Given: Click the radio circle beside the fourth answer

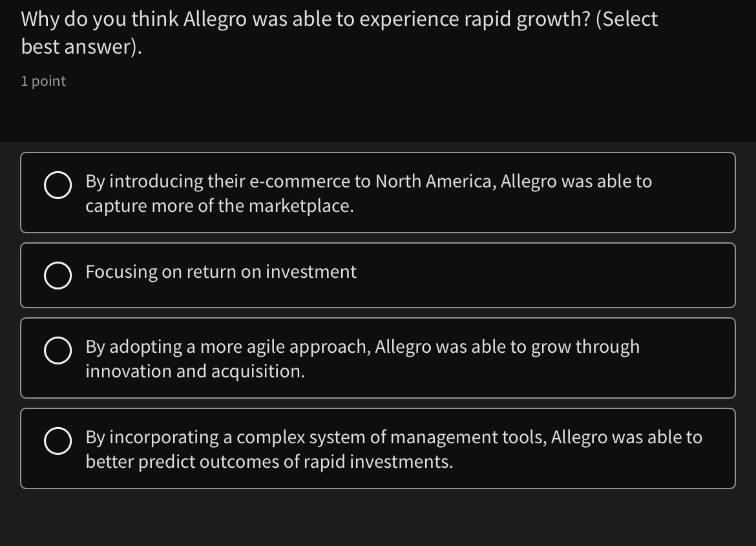Looking at the screenshot, I should click(x=58, y=441).
